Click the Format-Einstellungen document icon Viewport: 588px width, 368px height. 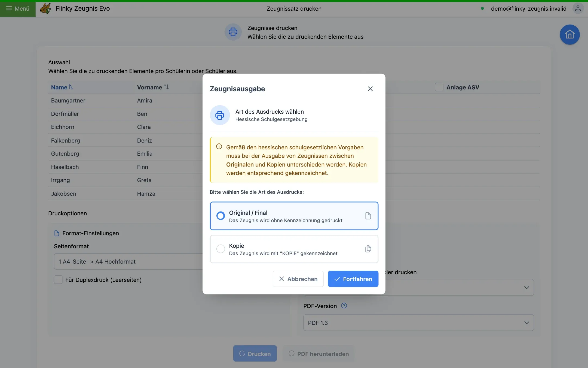tap(57, 233)
